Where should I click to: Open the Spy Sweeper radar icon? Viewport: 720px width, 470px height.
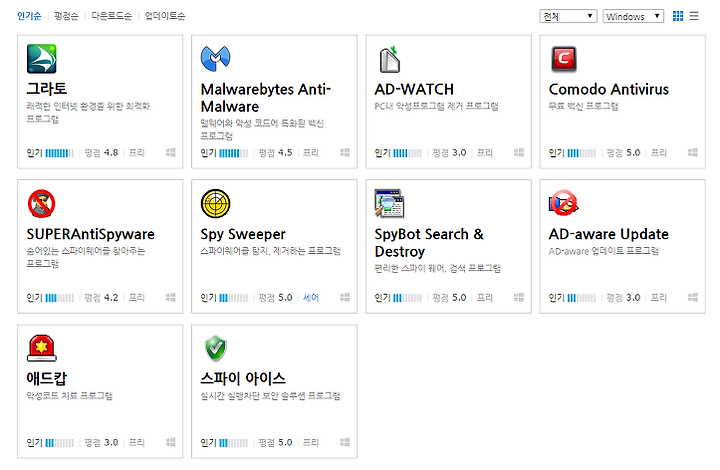tap(215, 203)
